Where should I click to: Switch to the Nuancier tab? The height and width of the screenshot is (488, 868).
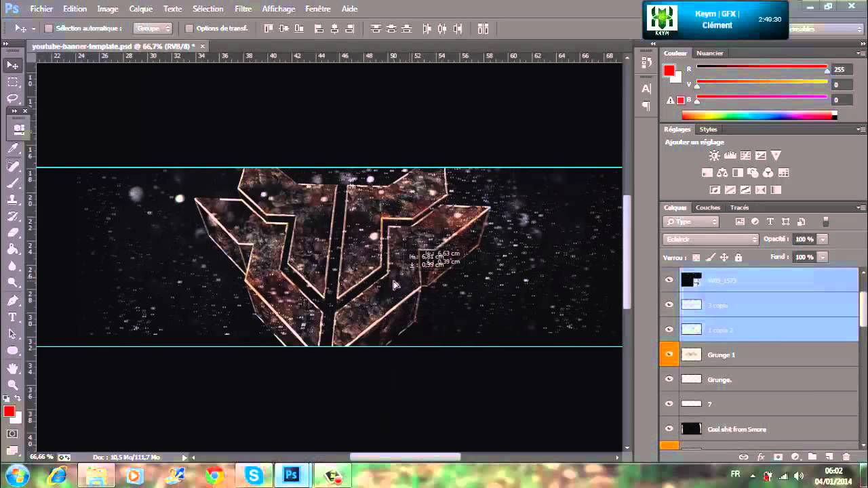pos(710,53)
